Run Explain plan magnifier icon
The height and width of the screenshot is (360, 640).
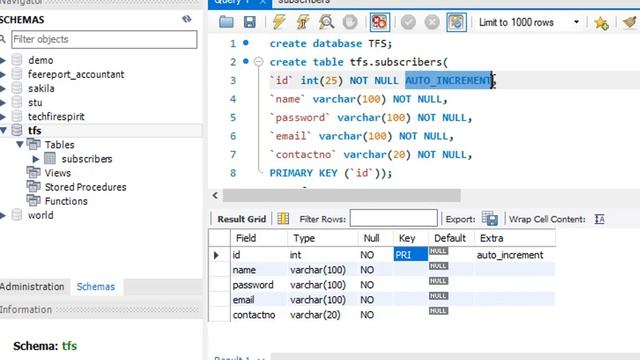tap(326, 22)
